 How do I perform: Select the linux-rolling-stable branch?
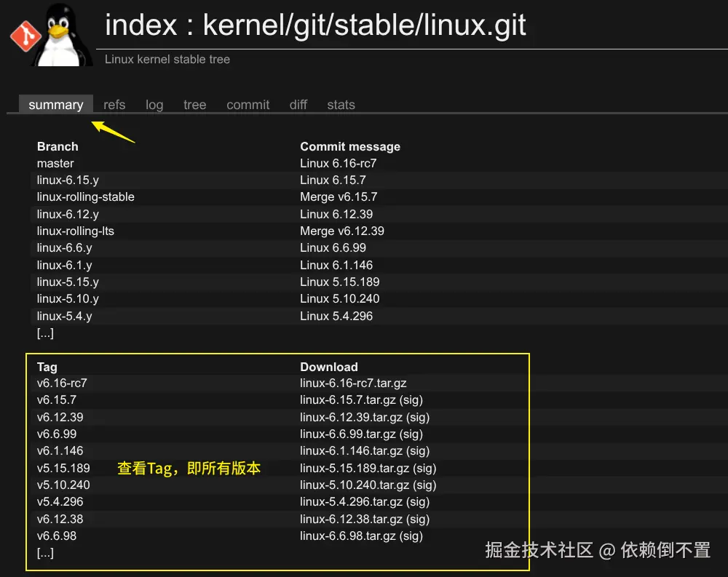click(85, 196)
